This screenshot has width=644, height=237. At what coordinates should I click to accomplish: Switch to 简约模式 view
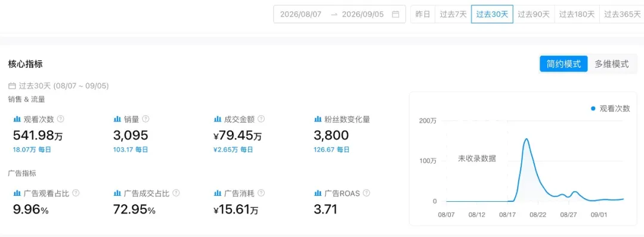pos(563,64)
